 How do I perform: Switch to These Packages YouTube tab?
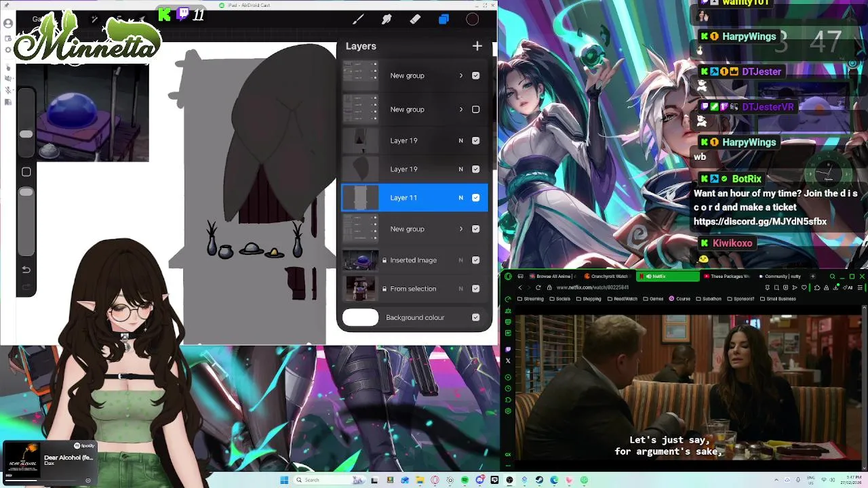[x=727, y=277]
